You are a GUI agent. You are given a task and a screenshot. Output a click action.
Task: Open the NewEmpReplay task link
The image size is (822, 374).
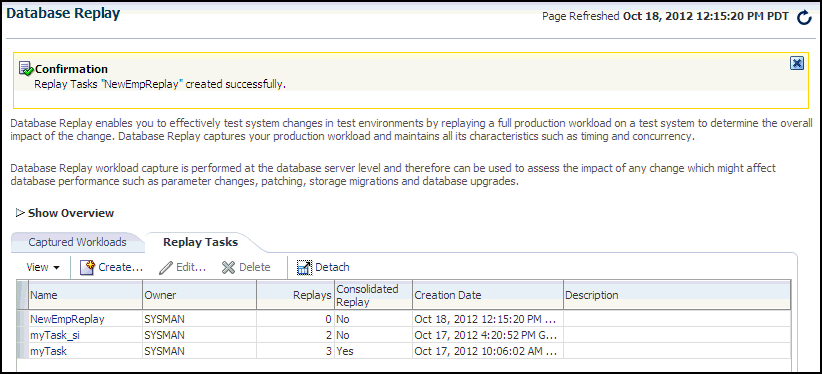tap(67, 319)
